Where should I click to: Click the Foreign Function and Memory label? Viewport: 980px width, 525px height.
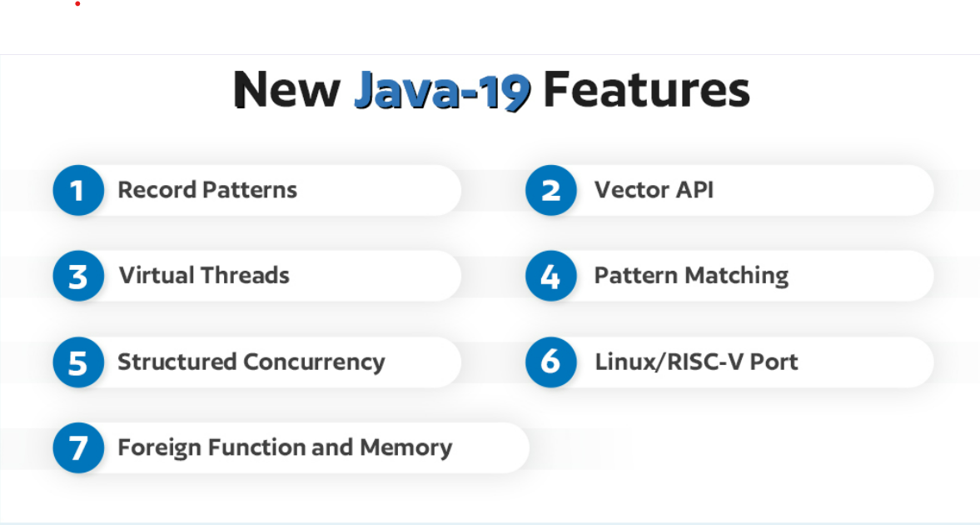point(285,448)
